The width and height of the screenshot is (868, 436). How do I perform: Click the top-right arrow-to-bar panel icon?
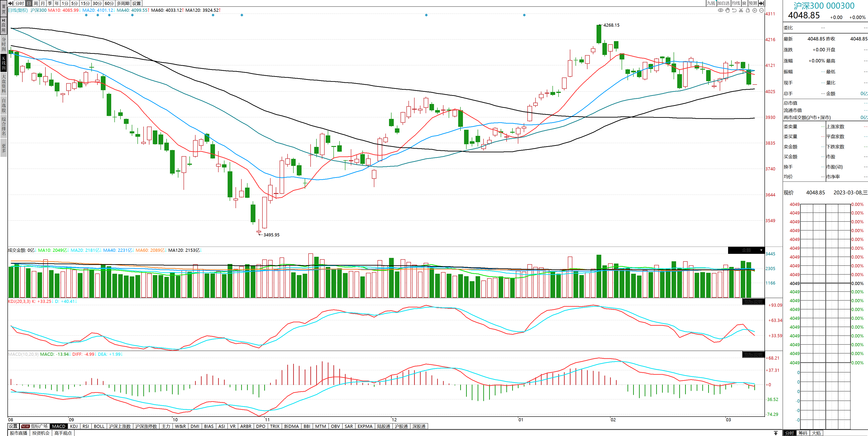(761, 3)
